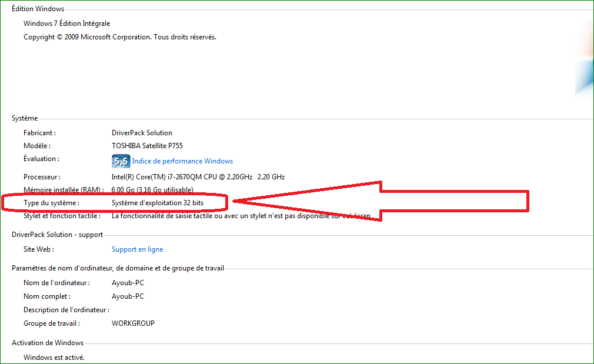This screenshot has height=364, width=594.
Task: Click the Description de l'ordinateur label
Action: pyautogui.click(x=66, y=310)
